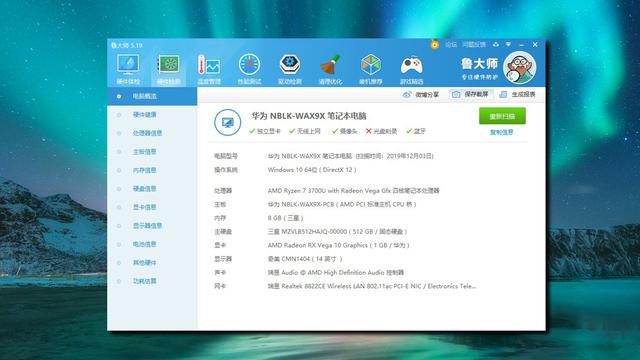Viewport: 640px width, 360px height.
Task: Click the green 重新扫描 rescan button
Action: click(x=502, y=116)
